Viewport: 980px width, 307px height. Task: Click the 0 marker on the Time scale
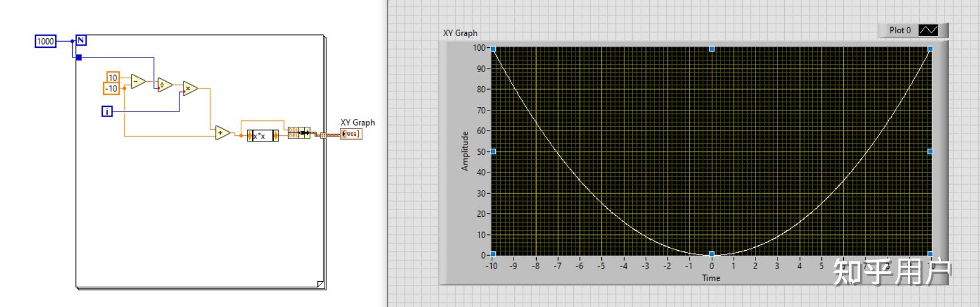pos(712,266)
